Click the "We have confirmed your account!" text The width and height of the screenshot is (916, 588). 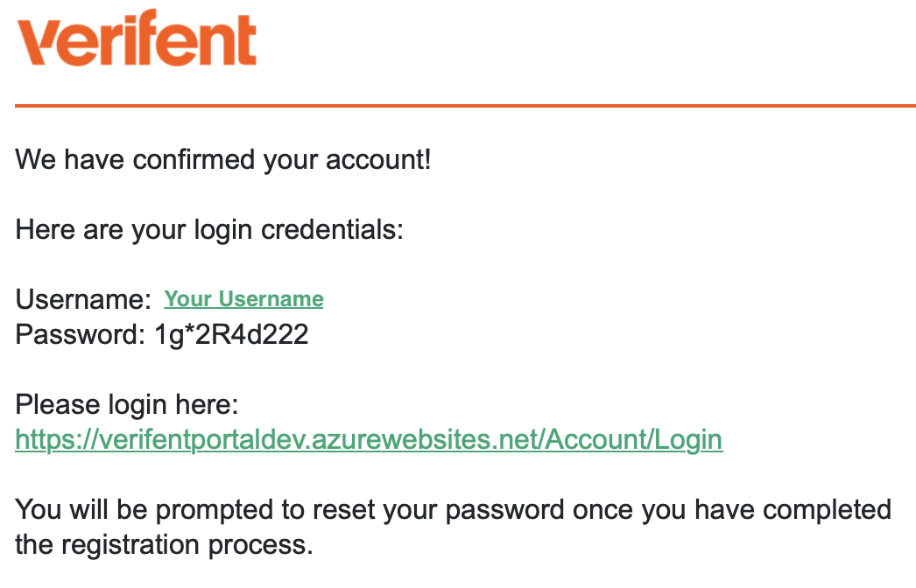pyautogui.click(x=223, y=160)
